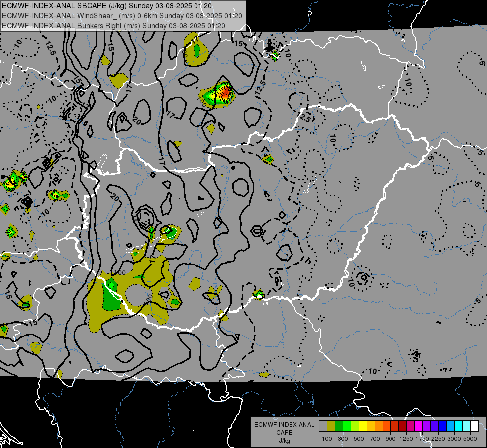Select the olive legend swatch above 100
487x448 pixels.
331,426
